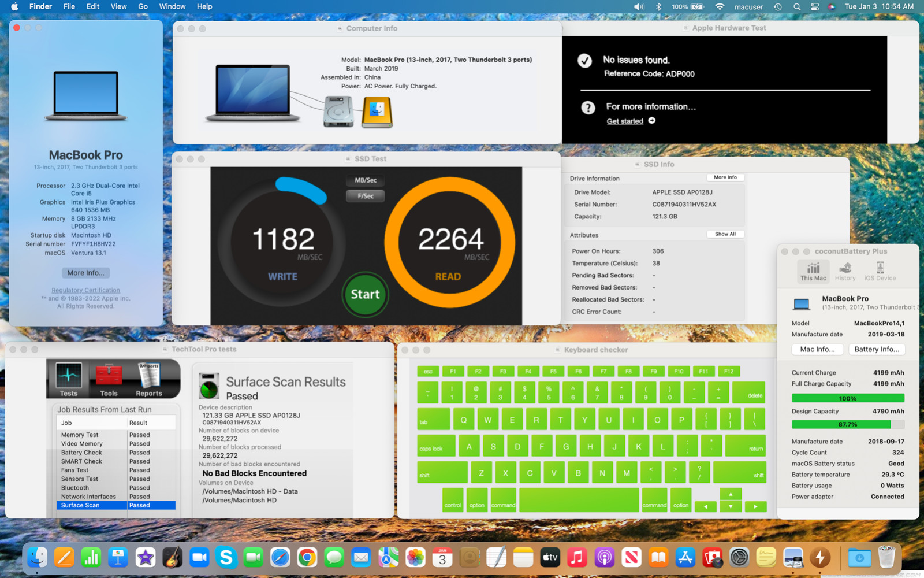Click Show All button in SSD Info

pyautogui.click(x=725, y=234)
